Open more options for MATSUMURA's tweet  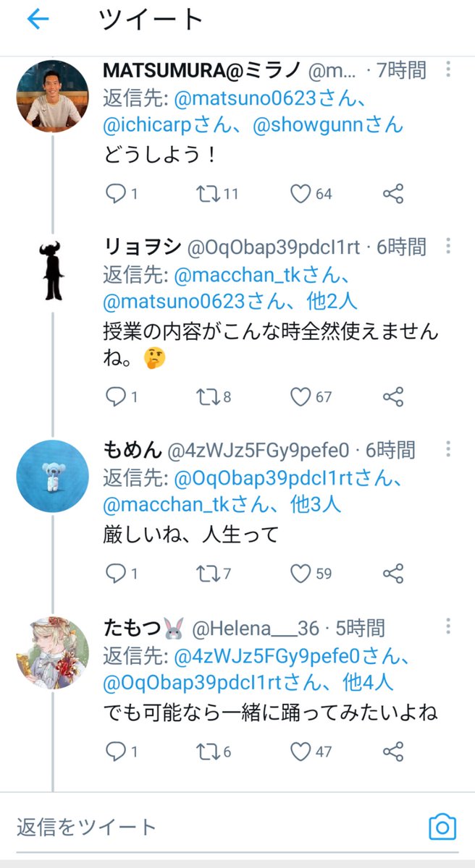(448, 69)
